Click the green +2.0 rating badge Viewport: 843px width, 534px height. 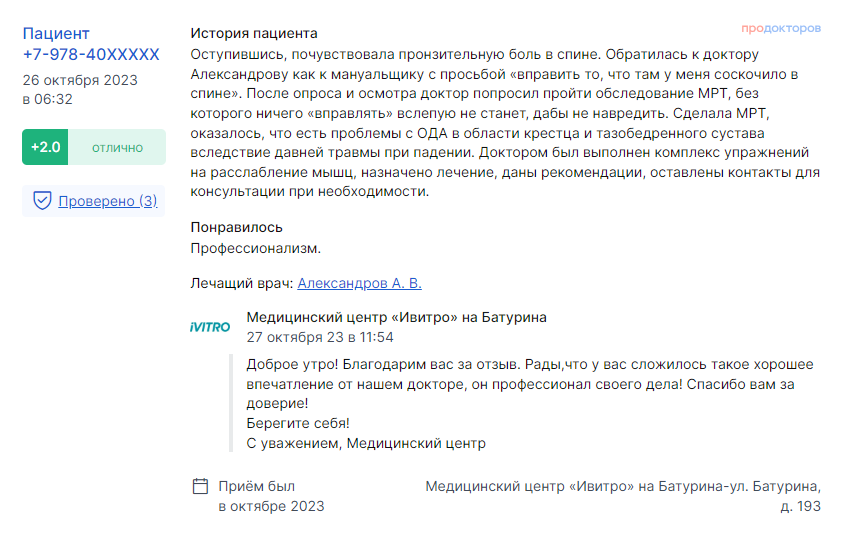point(46,147)
